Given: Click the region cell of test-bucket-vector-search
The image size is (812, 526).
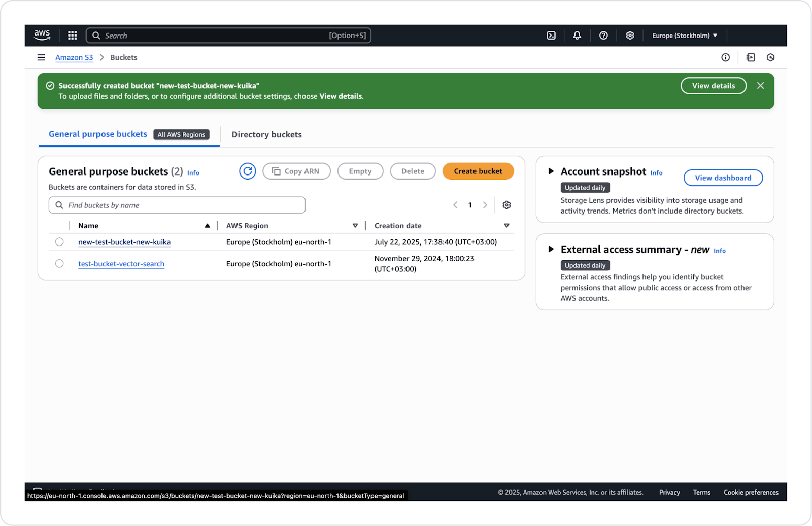Looking at the screenshot, I should [279, 264].
